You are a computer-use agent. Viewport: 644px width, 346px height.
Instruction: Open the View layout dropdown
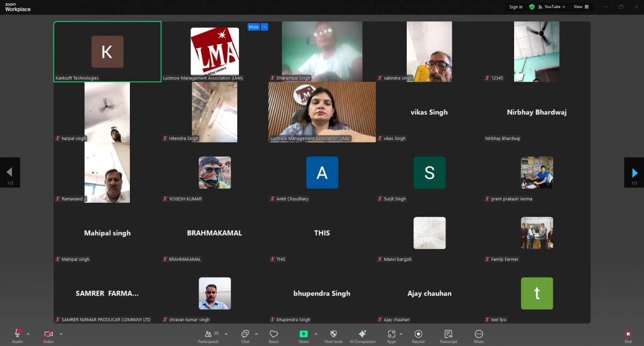tap(581, 7)
